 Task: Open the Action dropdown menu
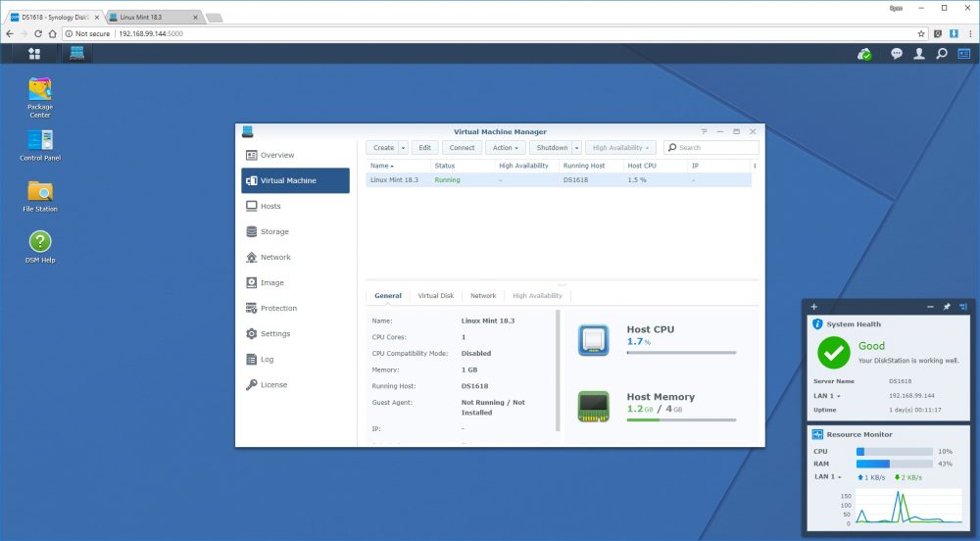(505, 148)
